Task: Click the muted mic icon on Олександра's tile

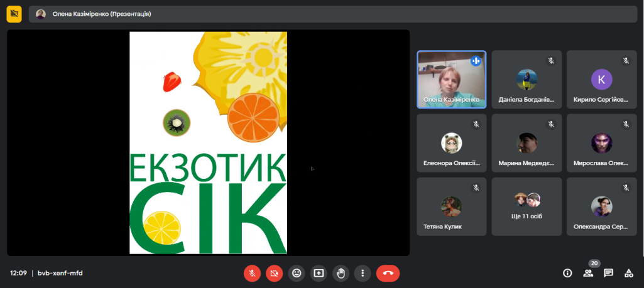Action: (x=626, y=188)
